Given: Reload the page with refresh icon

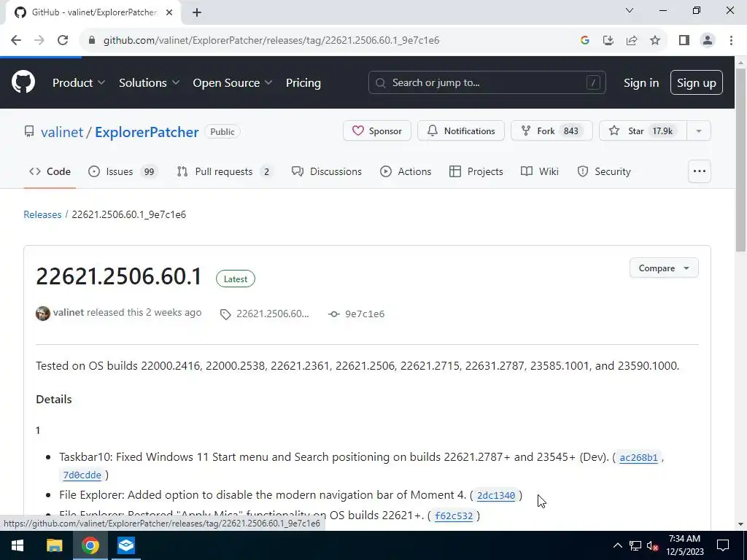Looking at the screenshot, I should pyautogui.click(x=63, y=40).
